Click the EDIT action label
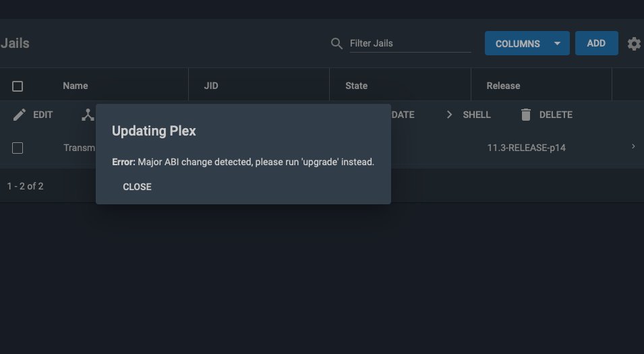 tap(42, 115)
